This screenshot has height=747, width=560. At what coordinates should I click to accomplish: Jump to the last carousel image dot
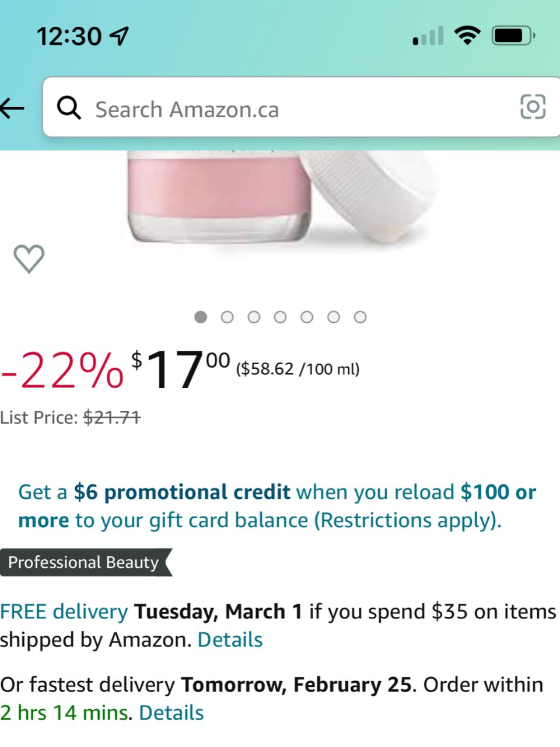[x=360, y=317]
